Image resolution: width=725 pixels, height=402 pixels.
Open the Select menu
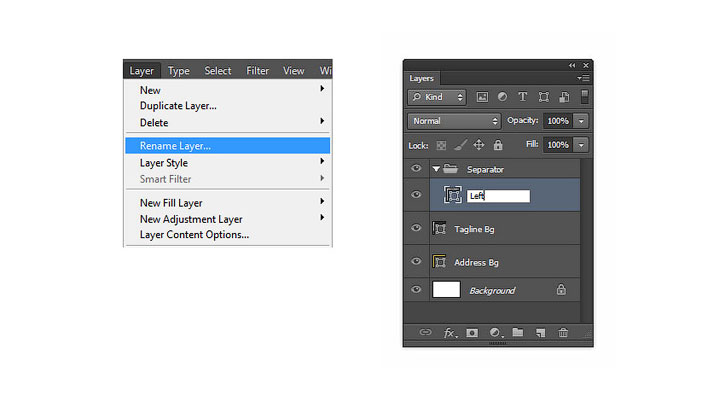click(x=218, y=71)
